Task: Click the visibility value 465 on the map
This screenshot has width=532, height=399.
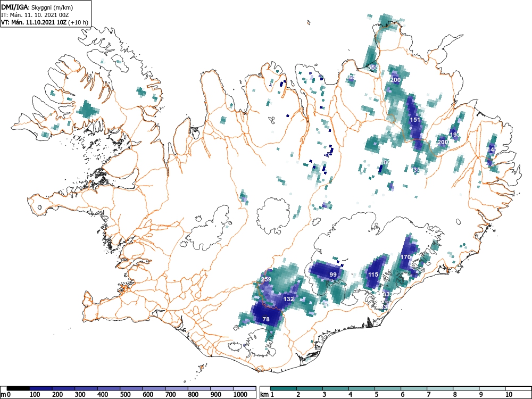Action: tap(351, 77)
